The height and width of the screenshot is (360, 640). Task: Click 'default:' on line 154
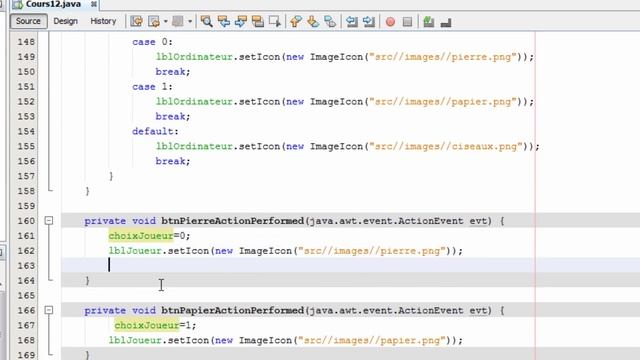click(155, 131)
